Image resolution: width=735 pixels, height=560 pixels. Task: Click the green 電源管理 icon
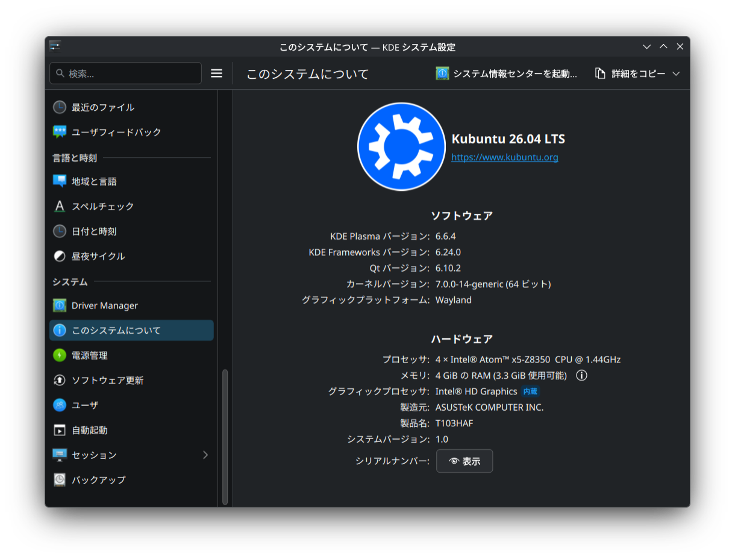(x=60, y=355)
